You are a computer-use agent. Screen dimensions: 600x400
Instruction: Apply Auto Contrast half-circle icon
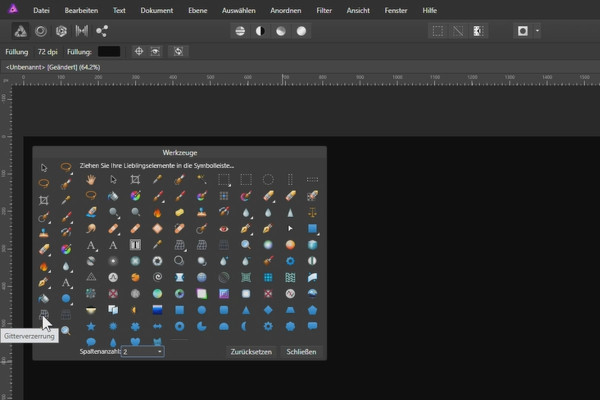(261, 31)
